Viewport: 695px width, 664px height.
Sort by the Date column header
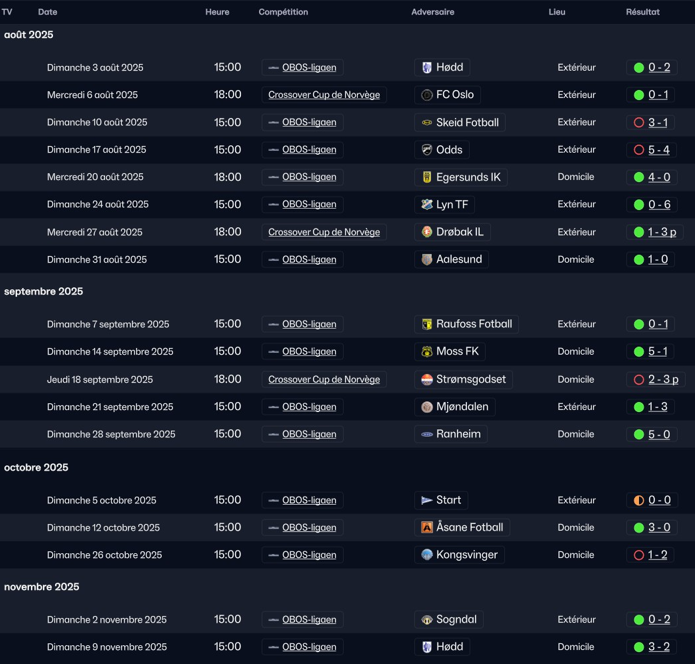[x=47, y=12]
